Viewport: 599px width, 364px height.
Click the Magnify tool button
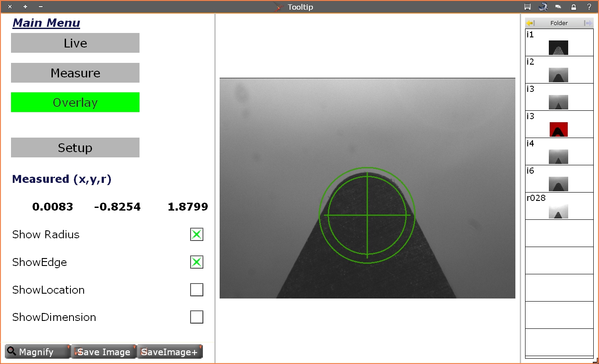pyautogui.click(x=37, y=352)
